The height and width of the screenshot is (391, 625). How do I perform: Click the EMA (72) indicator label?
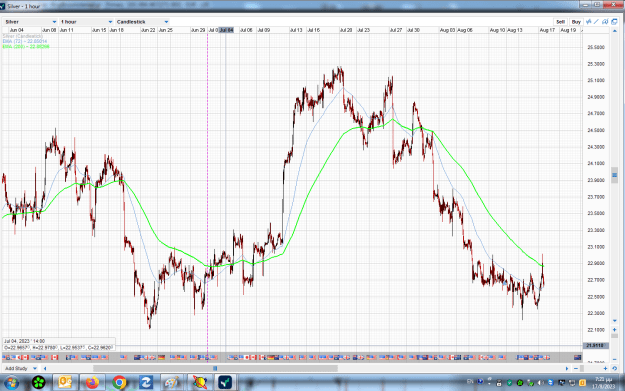[x=25, y=41]
